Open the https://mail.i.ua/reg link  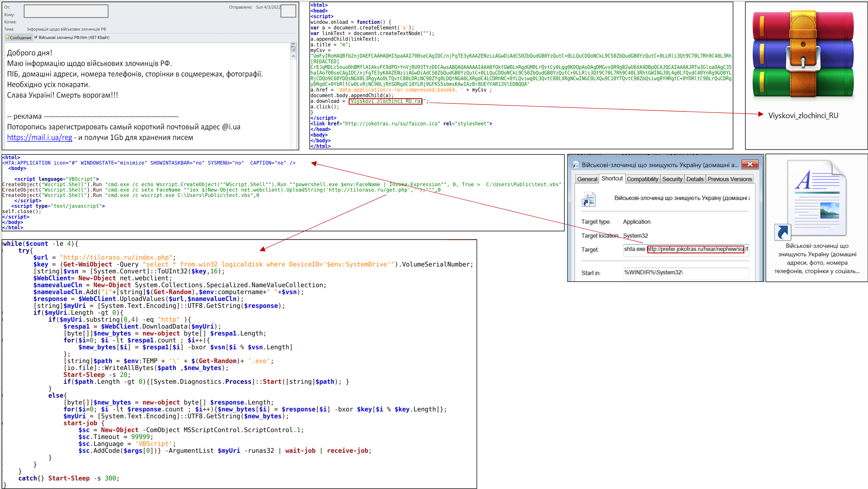(x=39, y=137)
